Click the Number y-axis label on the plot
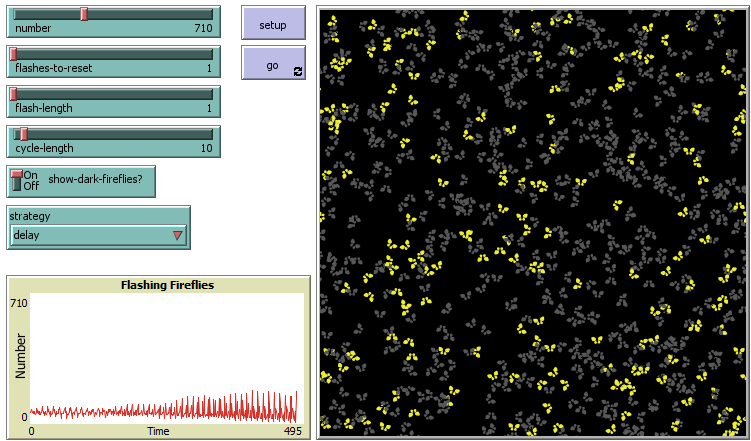This screenshot has height=441, width=751. (19, 355)
